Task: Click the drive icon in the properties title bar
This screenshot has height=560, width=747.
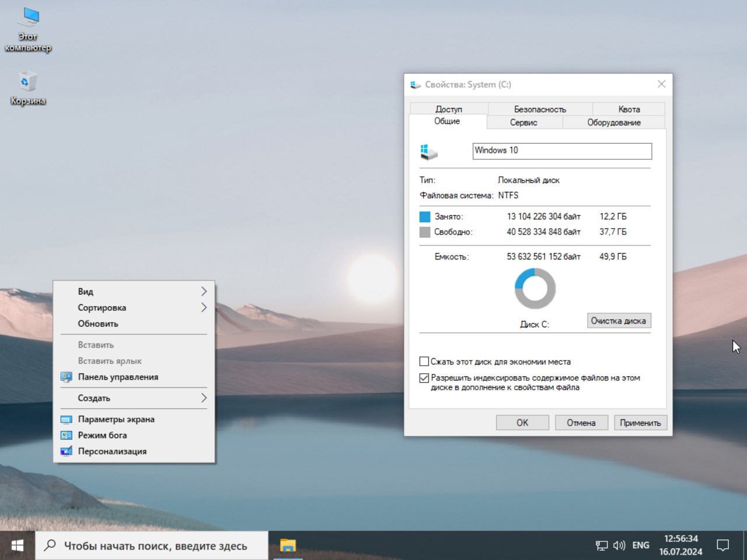Action: click(416, 85)
